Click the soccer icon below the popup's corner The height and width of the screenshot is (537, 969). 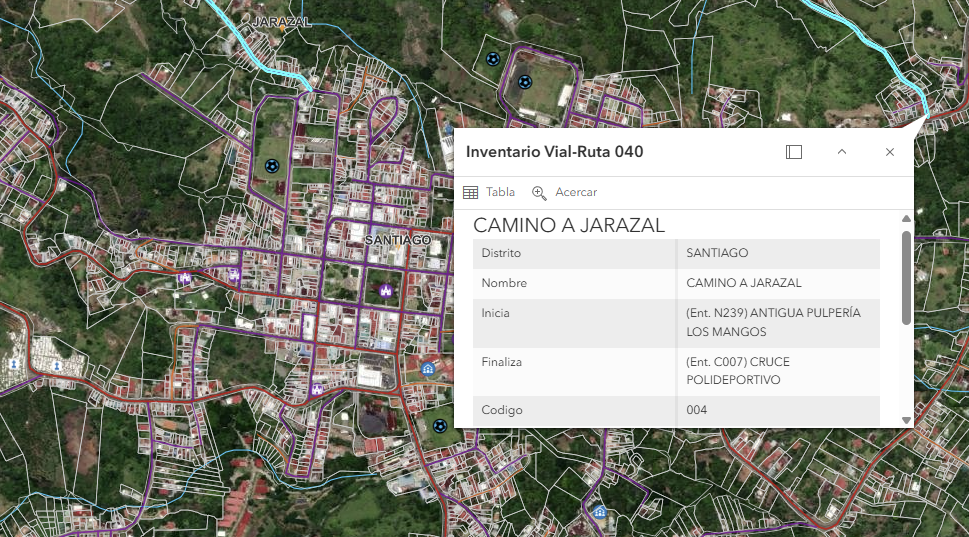coord(440,426)
